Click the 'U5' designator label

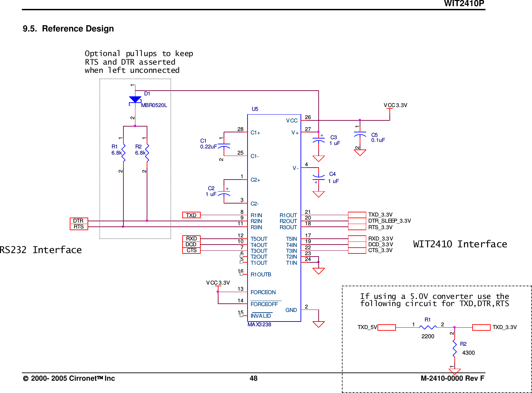(255, 109)
